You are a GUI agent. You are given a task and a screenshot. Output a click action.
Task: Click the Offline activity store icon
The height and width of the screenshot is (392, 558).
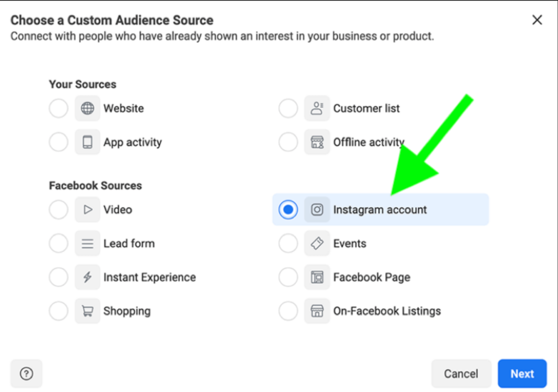(317, 142)
